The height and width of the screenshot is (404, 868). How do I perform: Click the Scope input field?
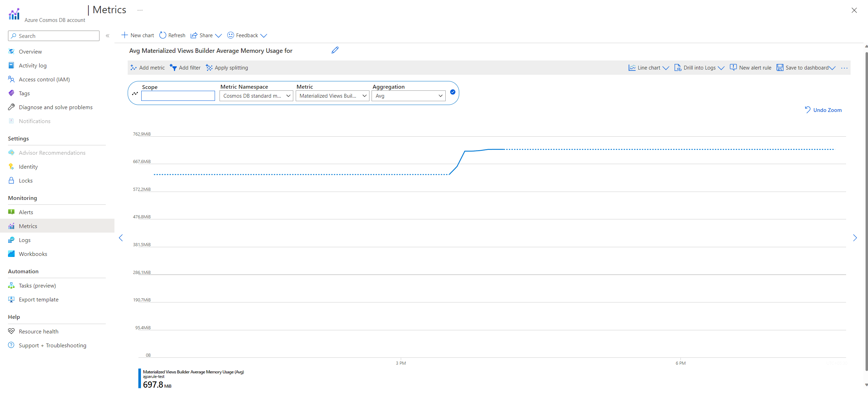178,96
